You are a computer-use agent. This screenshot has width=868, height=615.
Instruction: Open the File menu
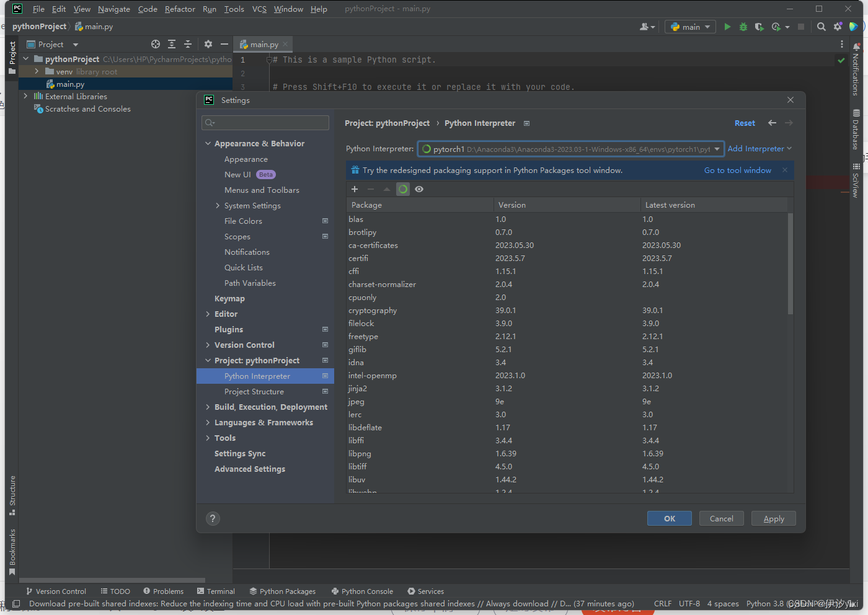(38, 9)
